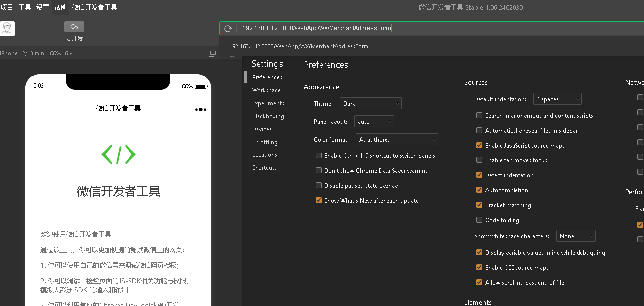Uncheck Autocompletion checkbox

click(479, 190)
